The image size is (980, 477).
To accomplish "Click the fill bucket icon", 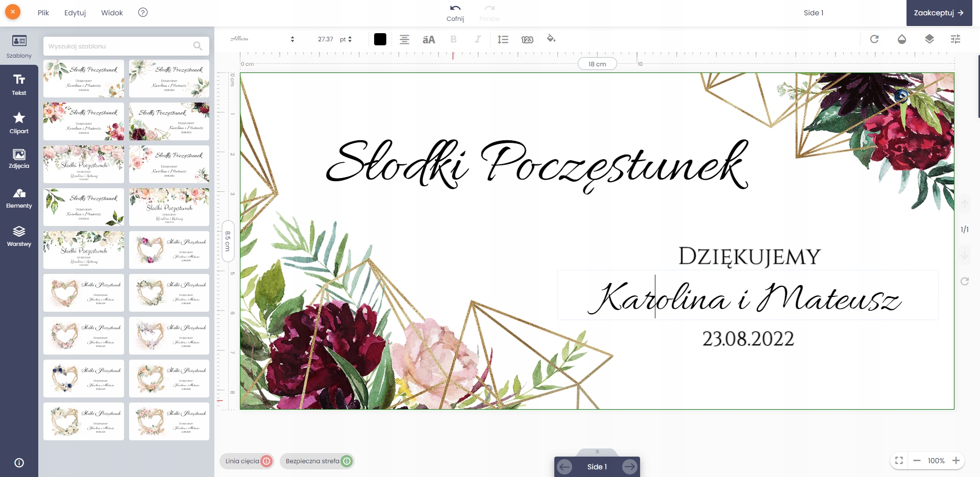I will (551, 39).
